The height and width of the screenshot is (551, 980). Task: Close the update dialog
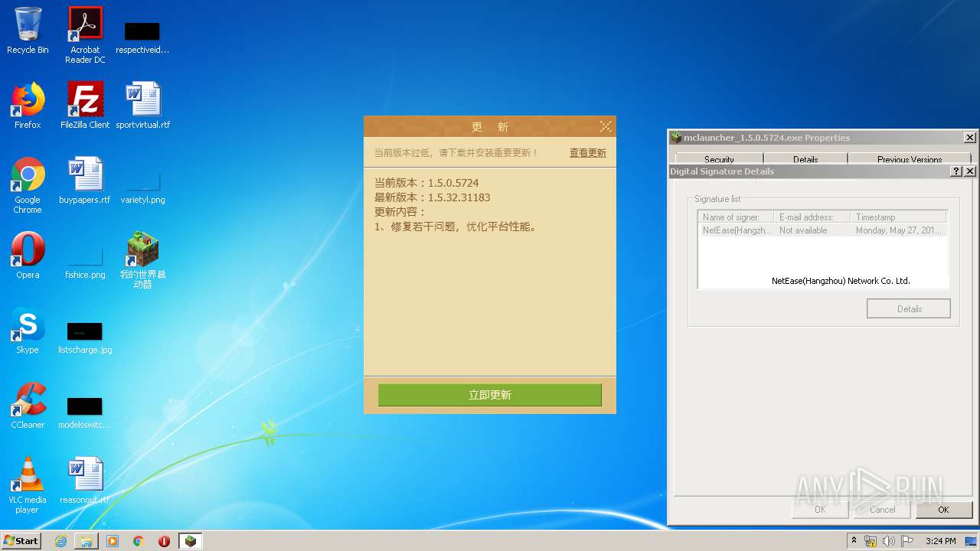click(606, 126)
